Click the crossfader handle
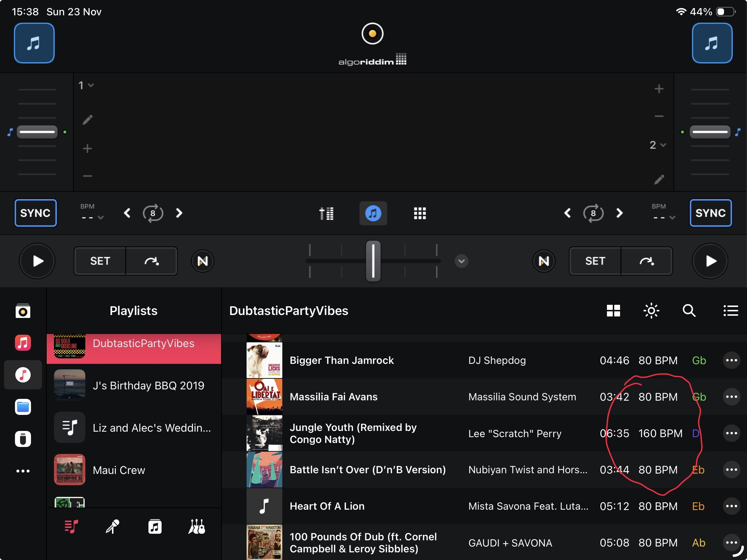The height and width of the screenshot is (560, 747). coord(373,261)
